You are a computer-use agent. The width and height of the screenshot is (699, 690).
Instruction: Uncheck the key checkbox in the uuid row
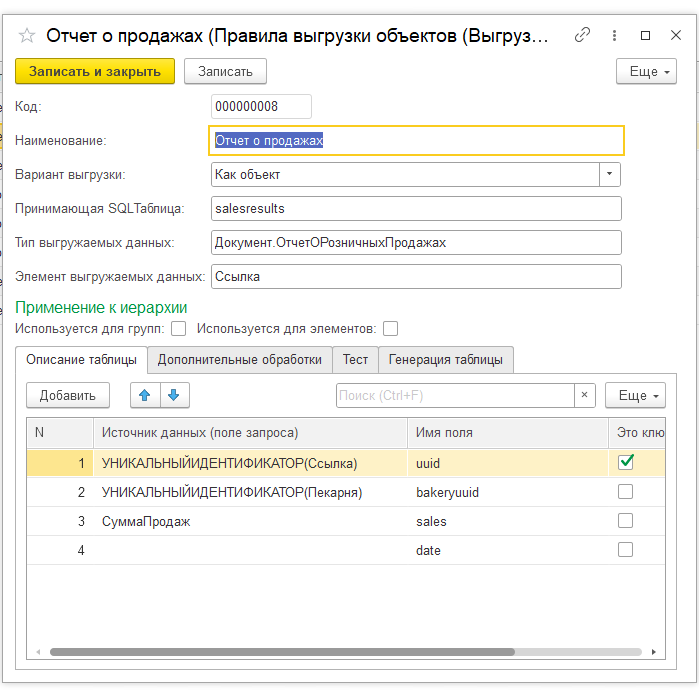coord(625,462)
